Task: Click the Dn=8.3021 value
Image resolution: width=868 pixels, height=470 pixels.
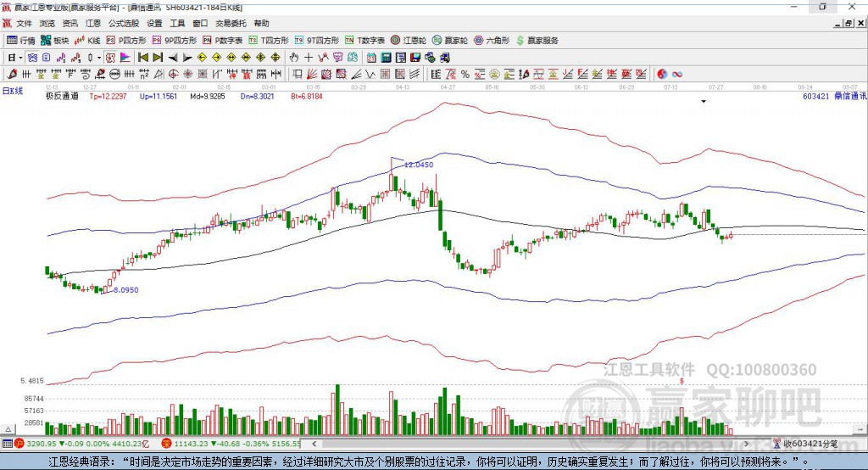Action: (x=257, y=96)
